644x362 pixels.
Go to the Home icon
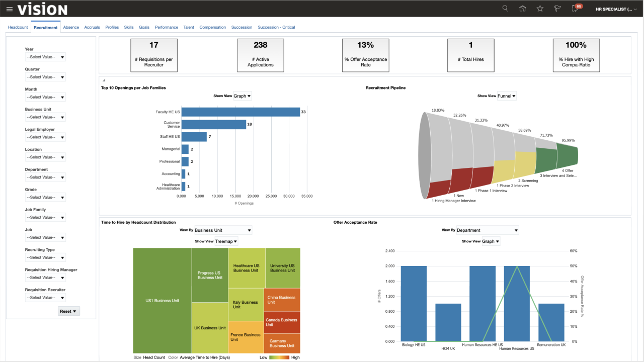tap(522, 9)
